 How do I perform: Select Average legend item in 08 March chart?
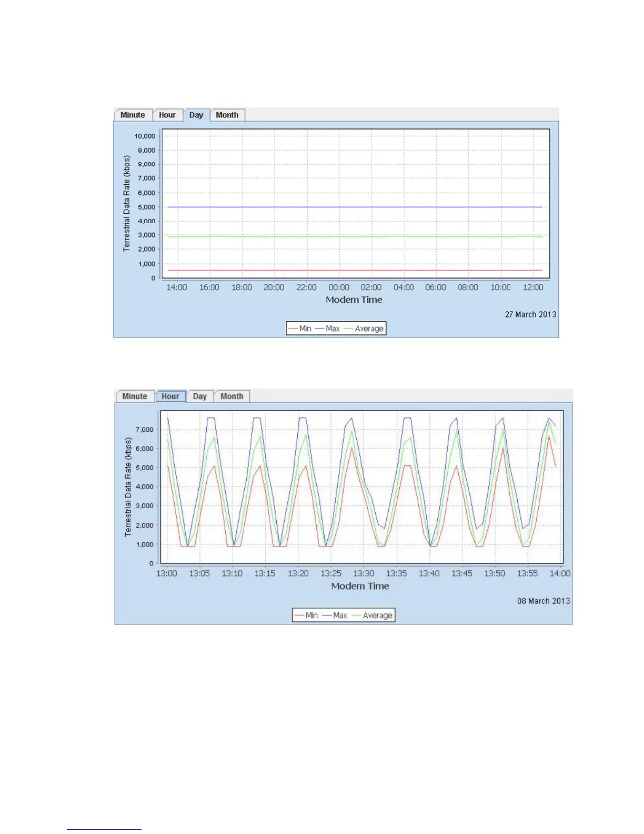pyautogui.click(x=373, y=615)
